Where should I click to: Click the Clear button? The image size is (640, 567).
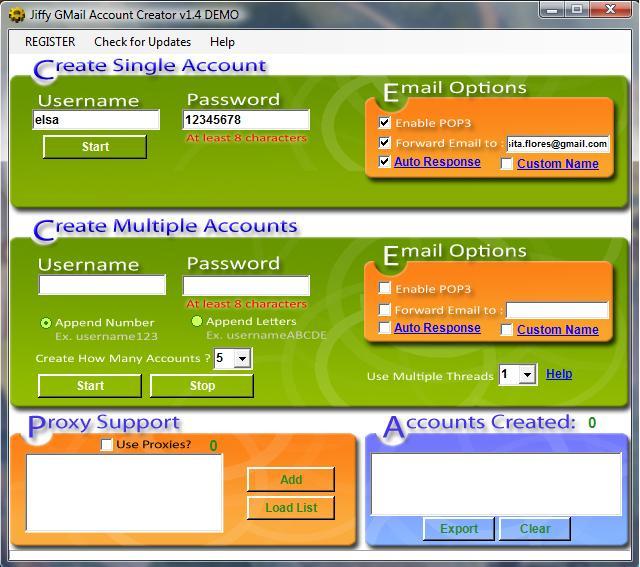point(535,529)
